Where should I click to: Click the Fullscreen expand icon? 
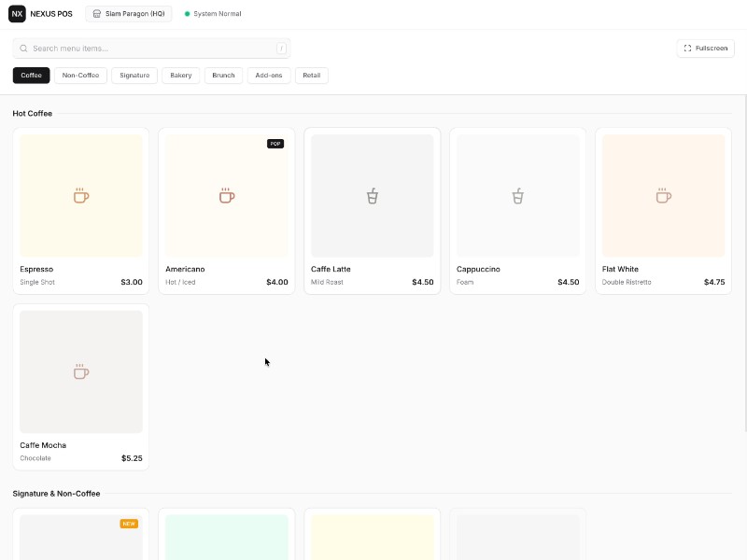[687, 48]
